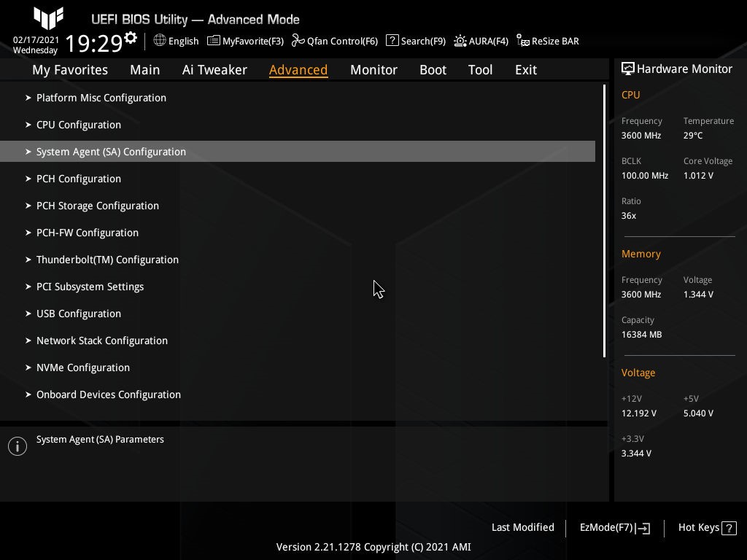The image size is (747, 560).
Task: Expand arrow beside NVMe Configuration
Action: [28, 367]
